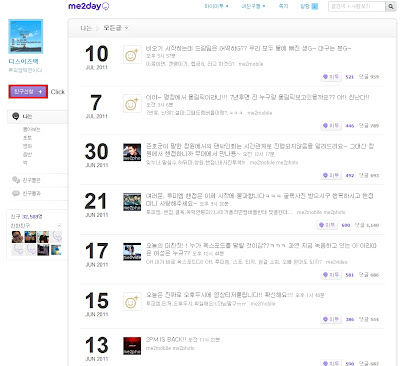The image size is (400, 366).
Task: Click the 미투 button on the 10 JUL post
Action: pyautogui.click(x=331, y=77)
